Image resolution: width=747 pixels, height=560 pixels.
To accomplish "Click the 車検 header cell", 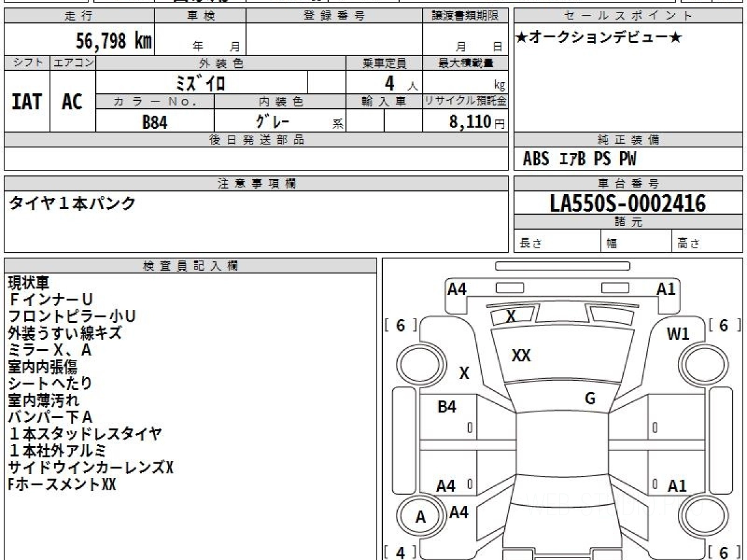I will pyautogui.click(x=200, y=16).
